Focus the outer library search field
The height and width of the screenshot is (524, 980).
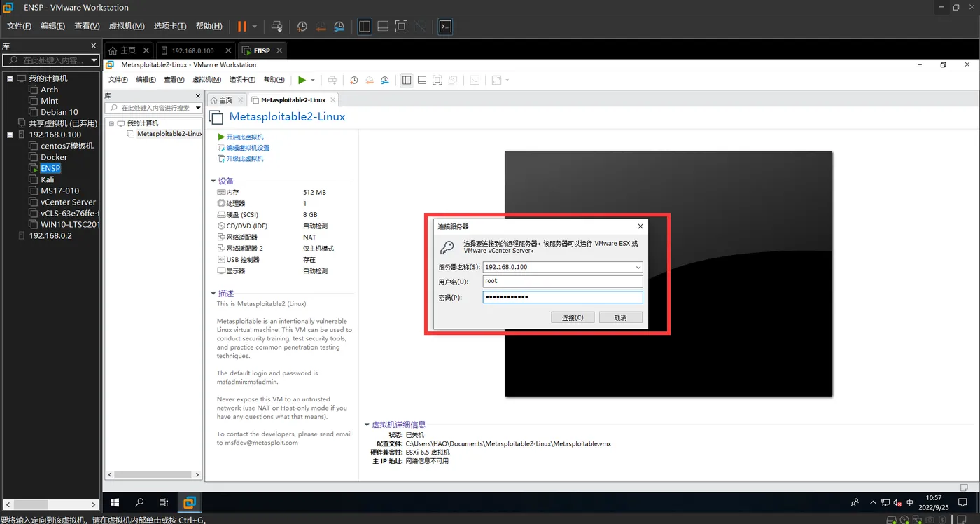click(51, 61)
